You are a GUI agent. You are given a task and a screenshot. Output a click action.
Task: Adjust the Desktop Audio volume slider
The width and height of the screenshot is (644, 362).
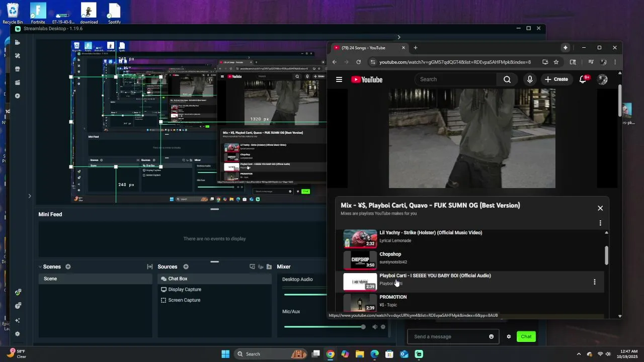click(305, 294)
